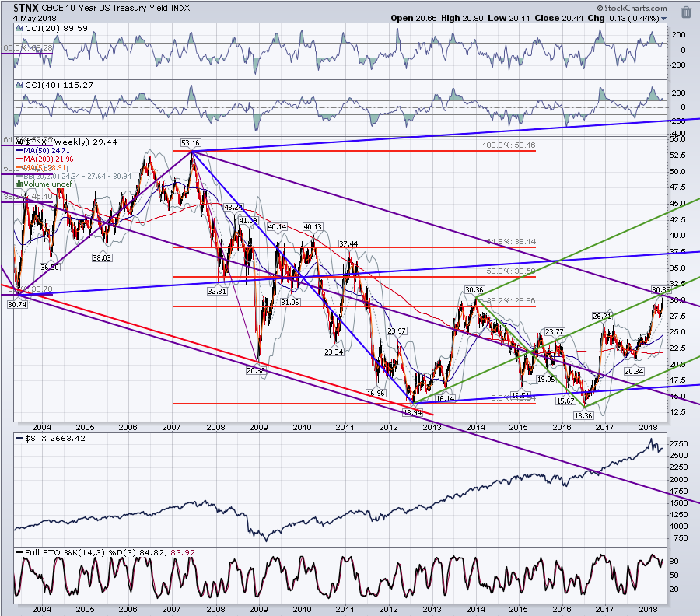
Task: Click the 40.14 peak price label
Action: pos(277,227)
